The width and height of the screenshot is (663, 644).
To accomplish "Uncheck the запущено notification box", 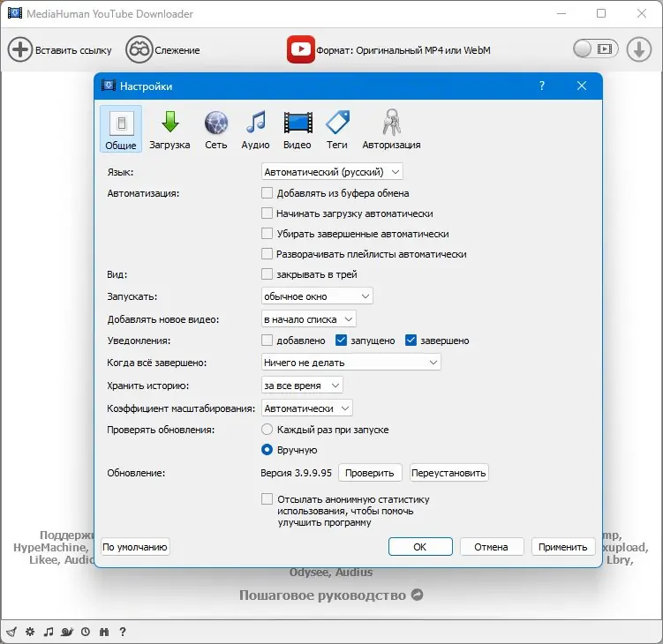I will point(341,341).
